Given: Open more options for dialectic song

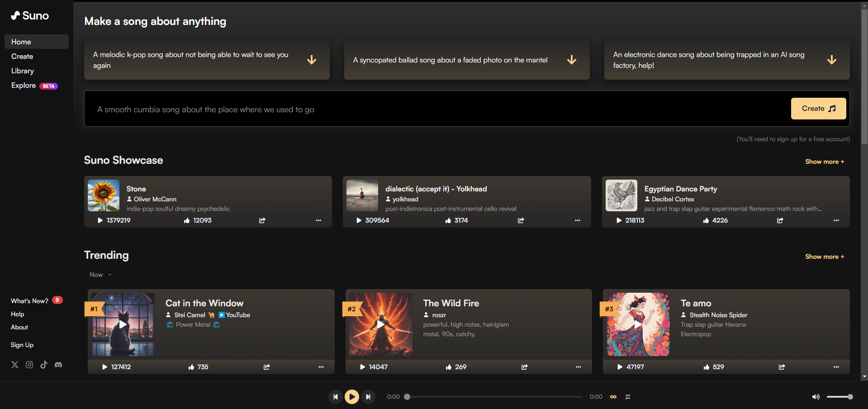Looking at the screenshot, I should pyautogui.click(x=578, y=220).
